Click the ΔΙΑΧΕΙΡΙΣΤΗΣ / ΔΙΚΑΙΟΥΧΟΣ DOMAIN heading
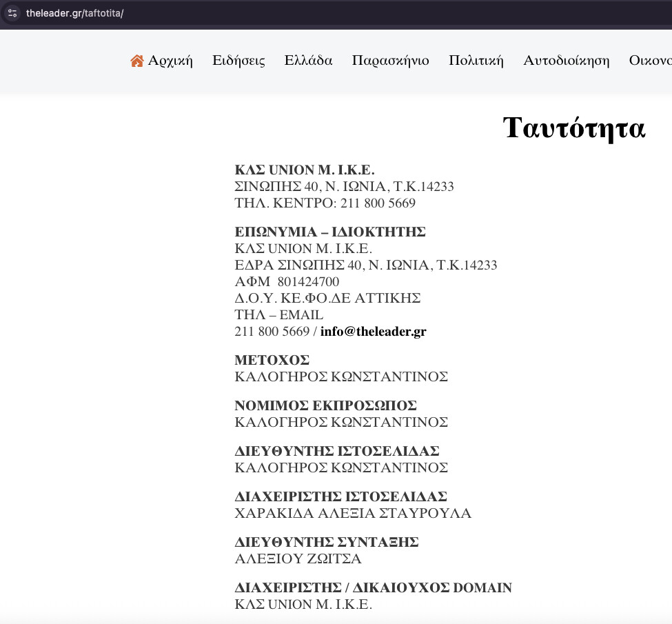The image size is (672, 624). point(374,588)
